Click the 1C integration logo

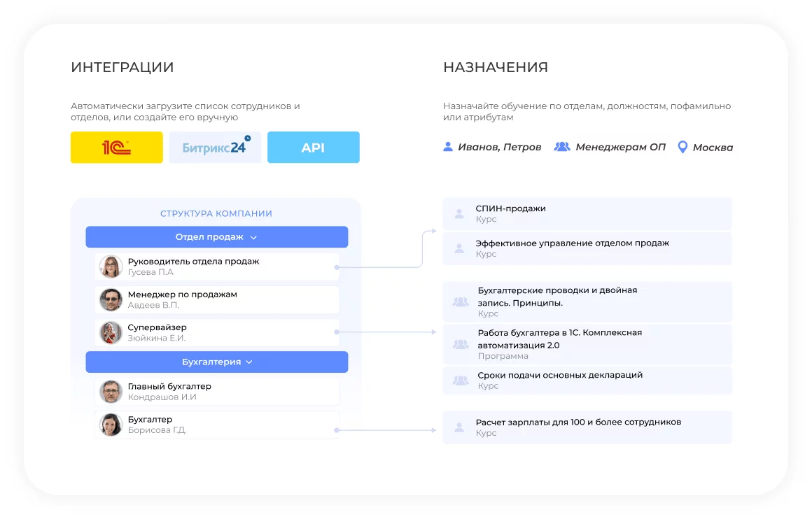(x=116, y=148)
